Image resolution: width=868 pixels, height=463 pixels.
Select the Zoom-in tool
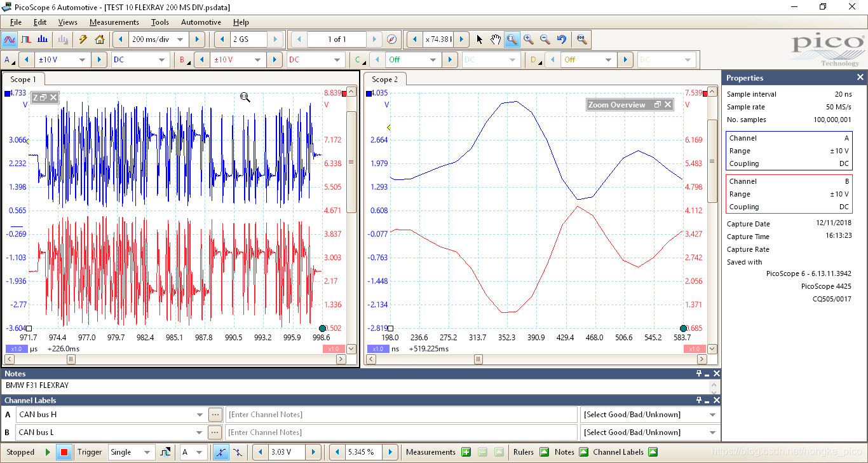528,39
